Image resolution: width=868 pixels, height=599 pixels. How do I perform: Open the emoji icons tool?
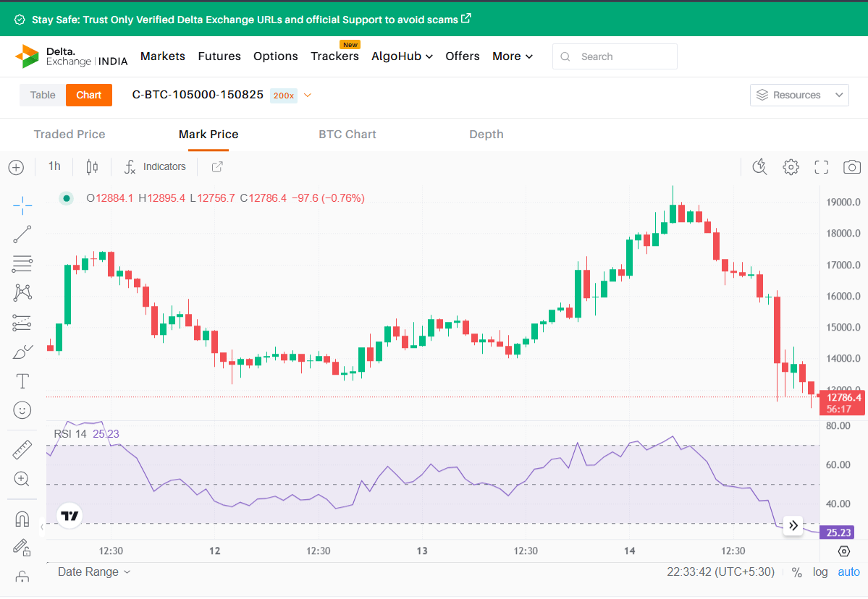tap(22, 411)
